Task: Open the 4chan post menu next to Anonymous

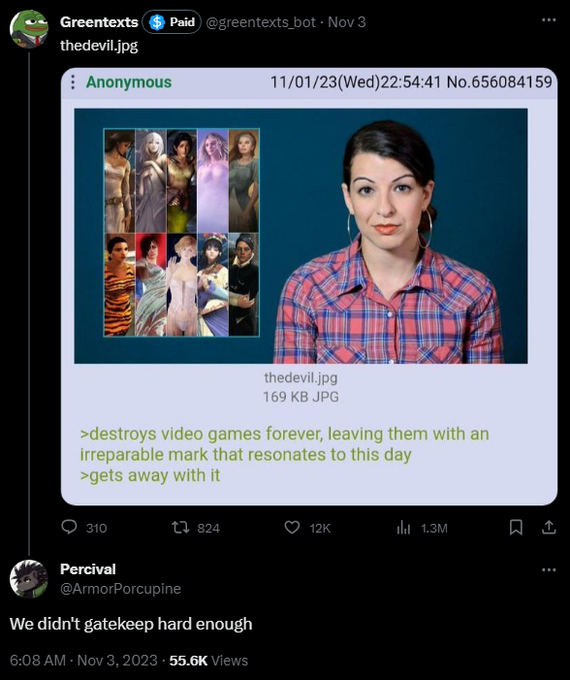Action: click(x=72, y=82)
